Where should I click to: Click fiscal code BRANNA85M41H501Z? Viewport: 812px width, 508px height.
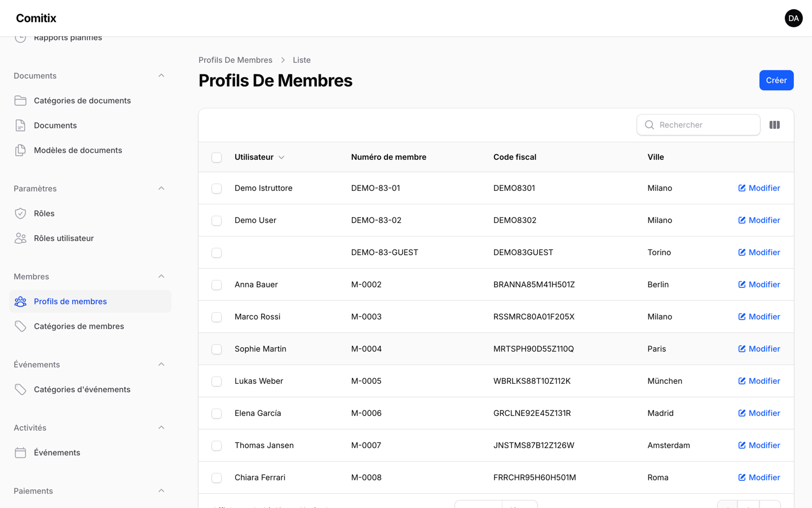click(x=534, y=284)
